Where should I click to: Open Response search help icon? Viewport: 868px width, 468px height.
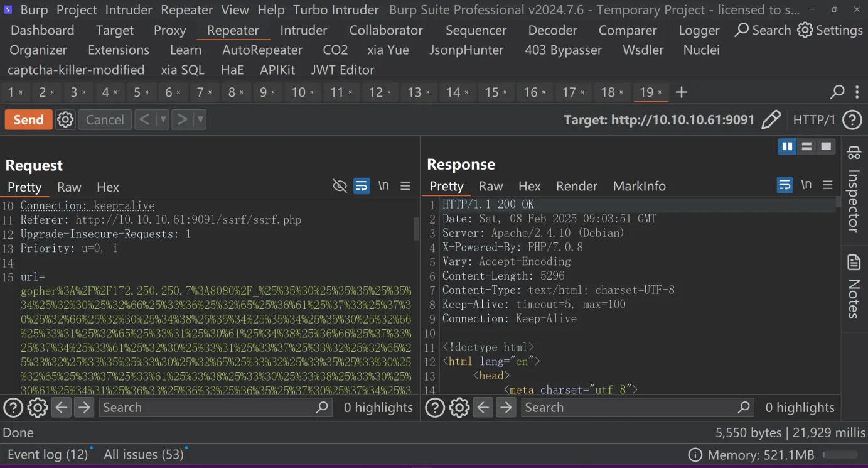(x=435, y=408)
